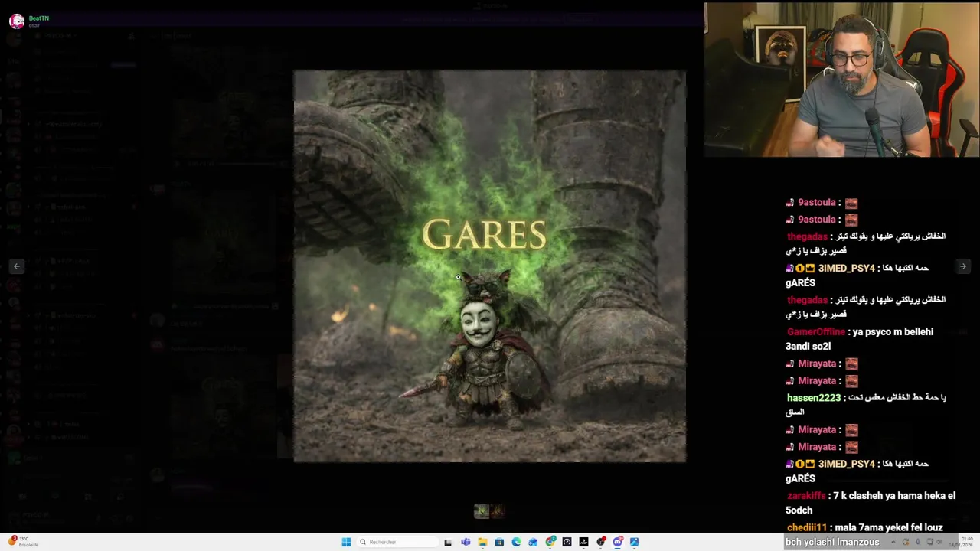Click chat username hassen2223
Screen dimensions: 980x551
tap(814, 398)
